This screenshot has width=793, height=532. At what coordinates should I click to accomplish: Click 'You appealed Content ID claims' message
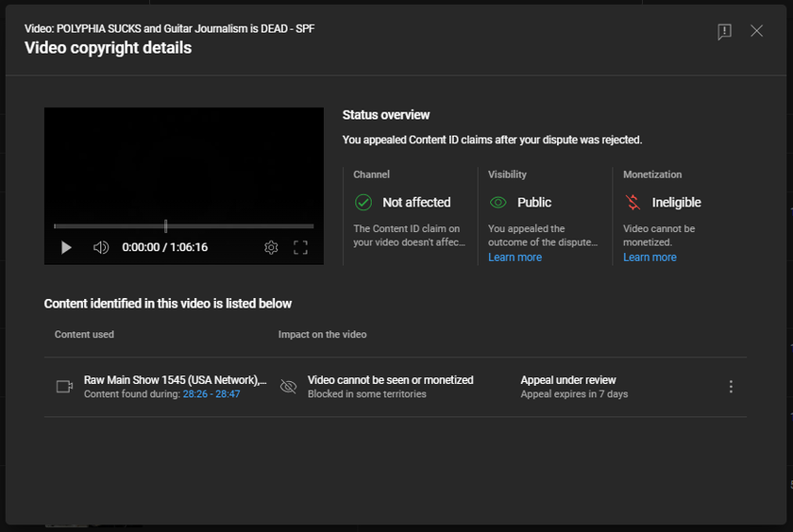click(x=492, y=140)
